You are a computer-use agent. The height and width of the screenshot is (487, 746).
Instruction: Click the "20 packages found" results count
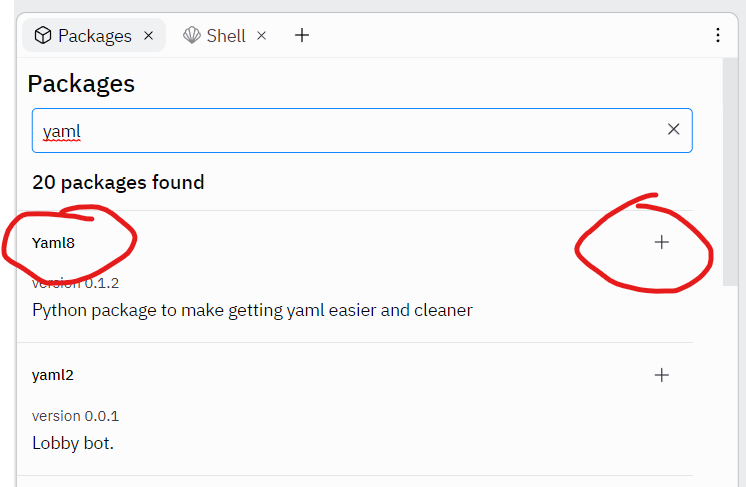(x=118, y=182)
